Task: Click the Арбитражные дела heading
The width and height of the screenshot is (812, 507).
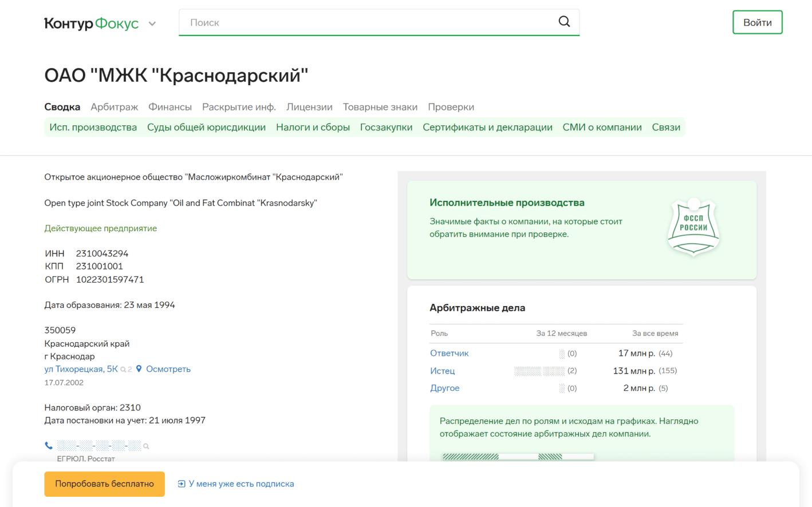Action: [x=478, y=308]
